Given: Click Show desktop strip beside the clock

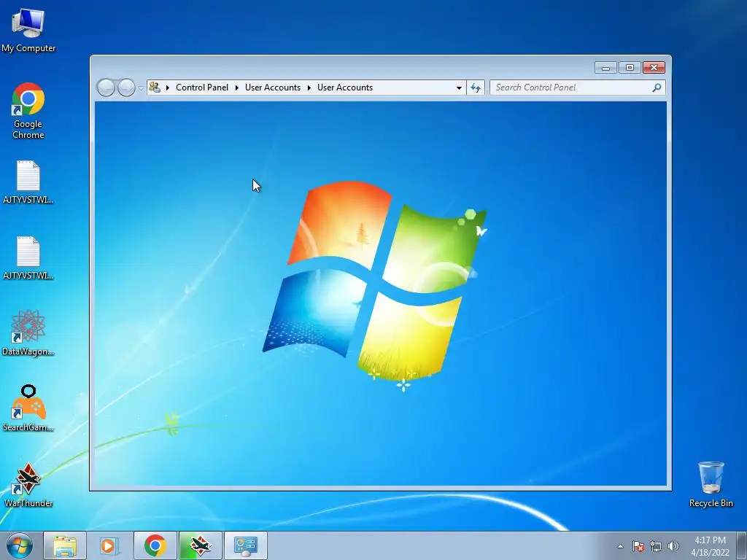Looking at the screenshot, I should [742, 545].
